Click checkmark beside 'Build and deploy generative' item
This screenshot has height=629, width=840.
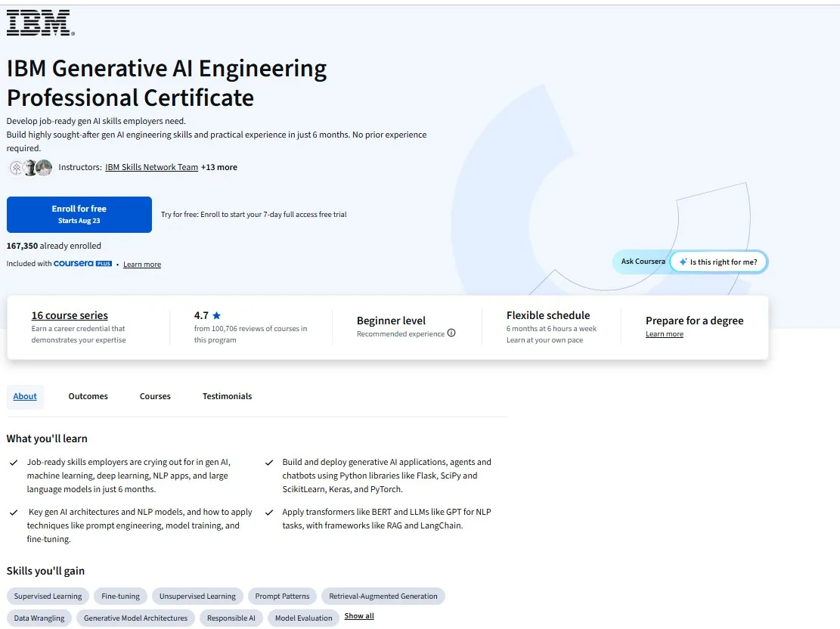pos(269,463)
